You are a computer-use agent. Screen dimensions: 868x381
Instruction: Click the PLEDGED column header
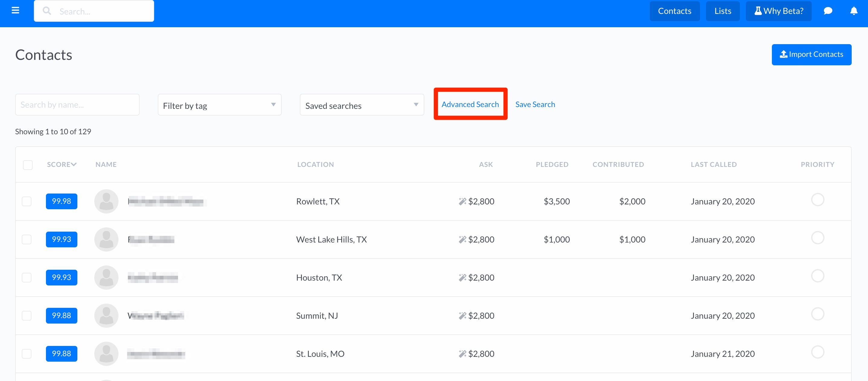(x=552, y=164)
